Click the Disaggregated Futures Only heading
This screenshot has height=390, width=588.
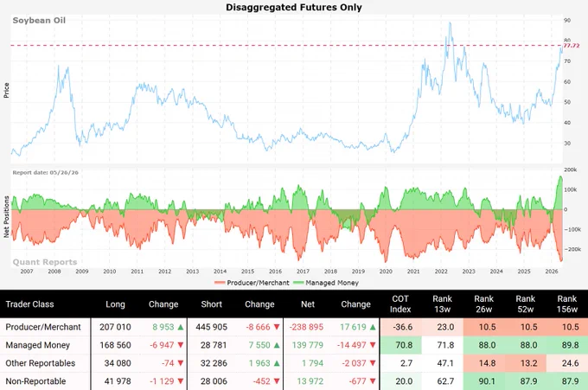coord(294,7)
